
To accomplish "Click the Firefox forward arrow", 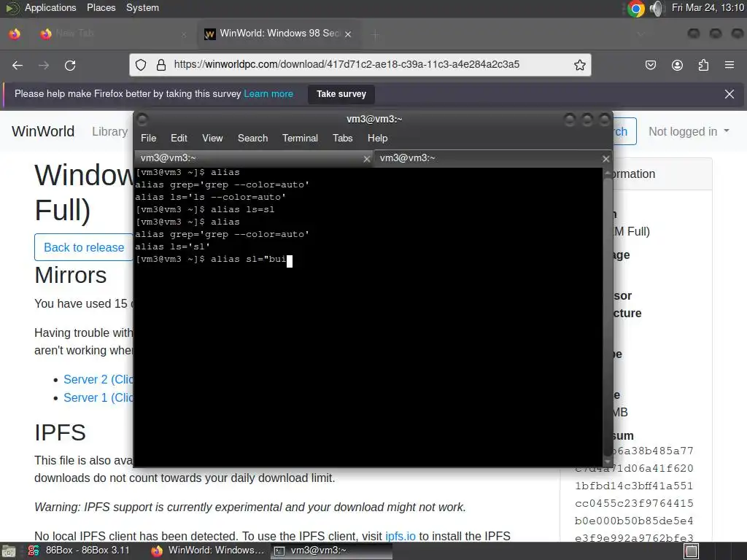I will point(44,65).
